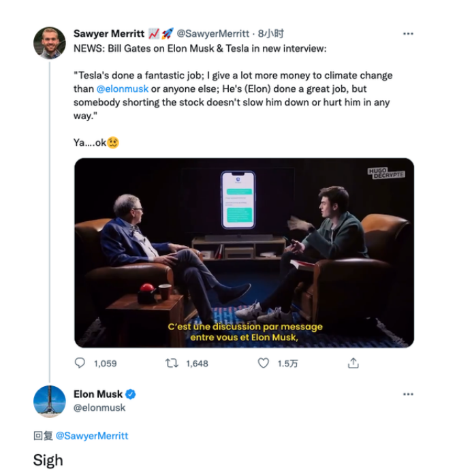The height and width of the screenshot is (476, 472).
Task: Like the tweet with the heart icon
Action: click(263, 364)
